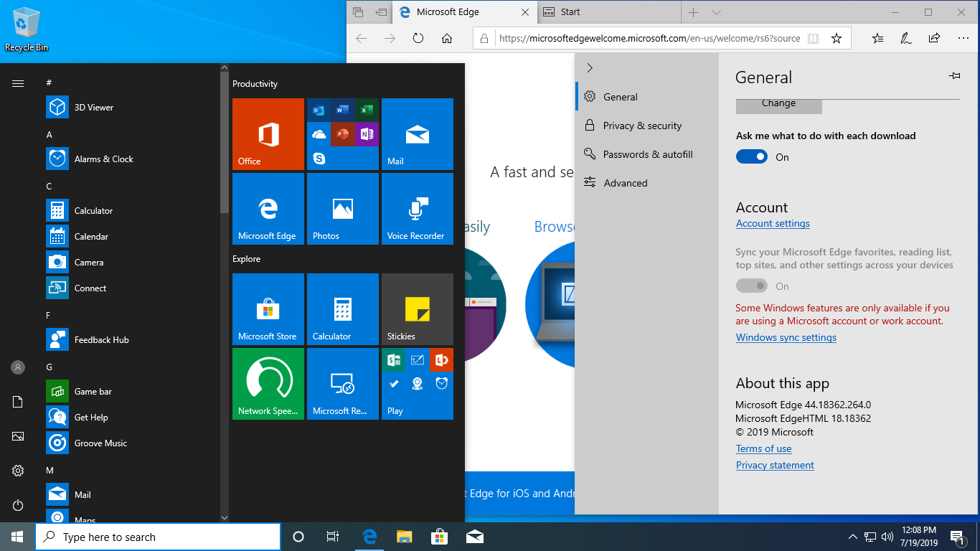Open the Terms of use link

point(764,449)
